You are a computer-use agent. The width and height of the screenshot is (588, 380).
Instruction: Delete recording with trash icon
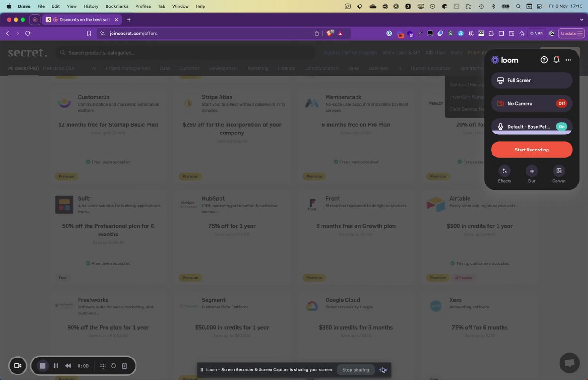(124, 366)
